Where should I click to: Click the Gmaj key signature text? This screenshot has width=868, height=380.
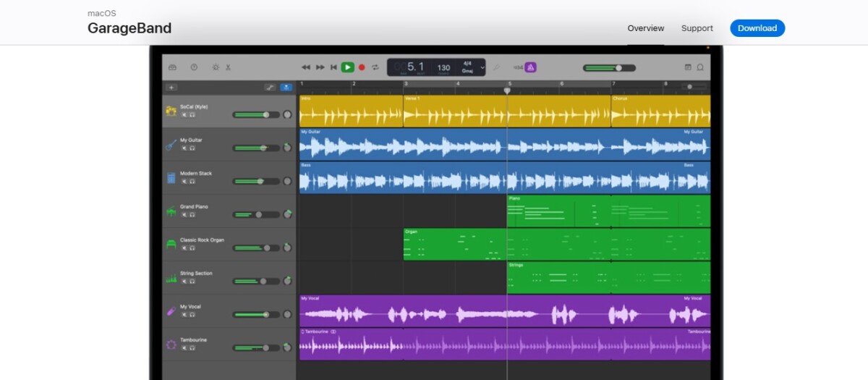[467, 70]
